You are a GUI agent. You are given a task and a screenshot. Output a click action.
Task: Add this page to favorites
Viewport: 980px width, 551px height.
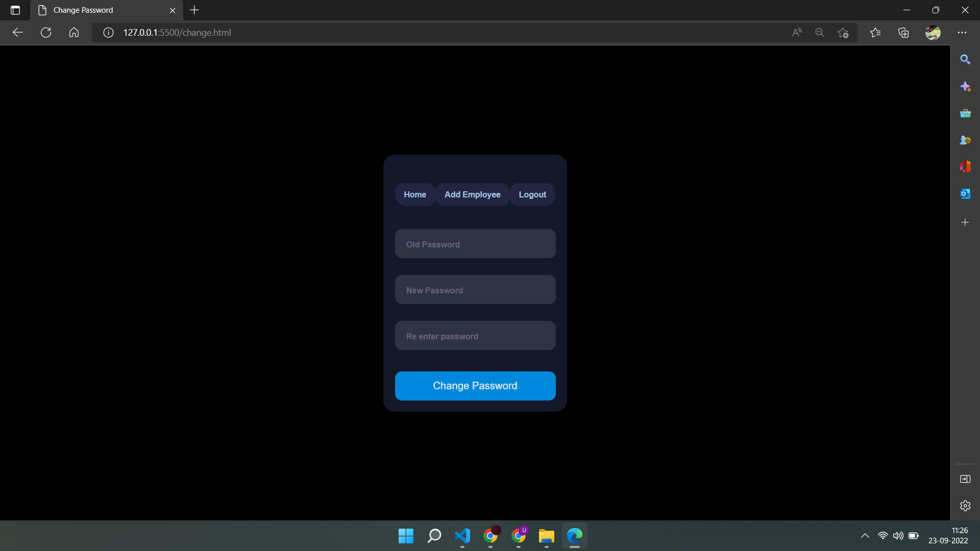843,32
